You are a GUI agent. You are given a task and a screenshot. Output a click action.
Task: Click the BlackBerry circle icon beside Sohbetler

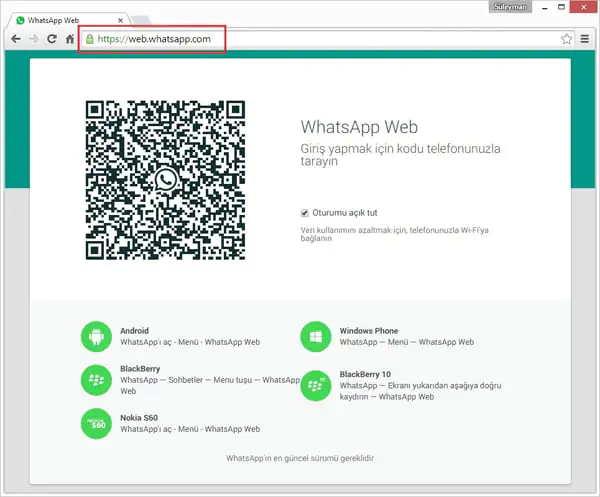tap(96, 380)
